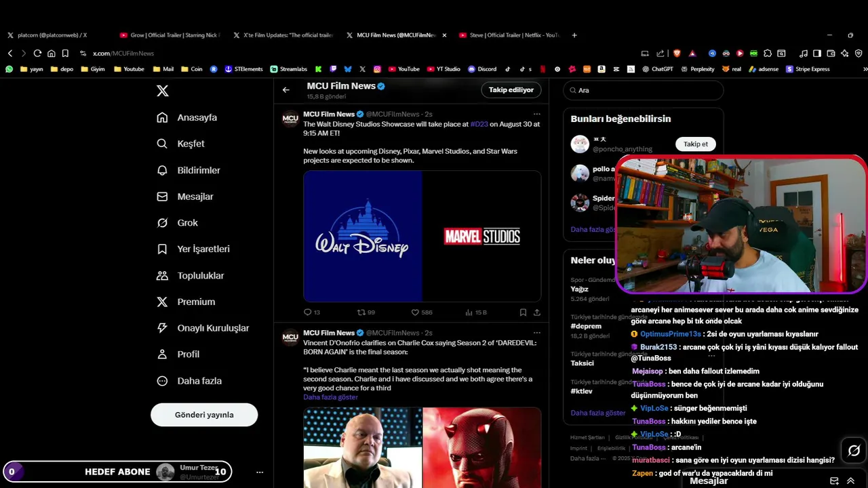Open the Daredevil mask photo

(482, 447)
